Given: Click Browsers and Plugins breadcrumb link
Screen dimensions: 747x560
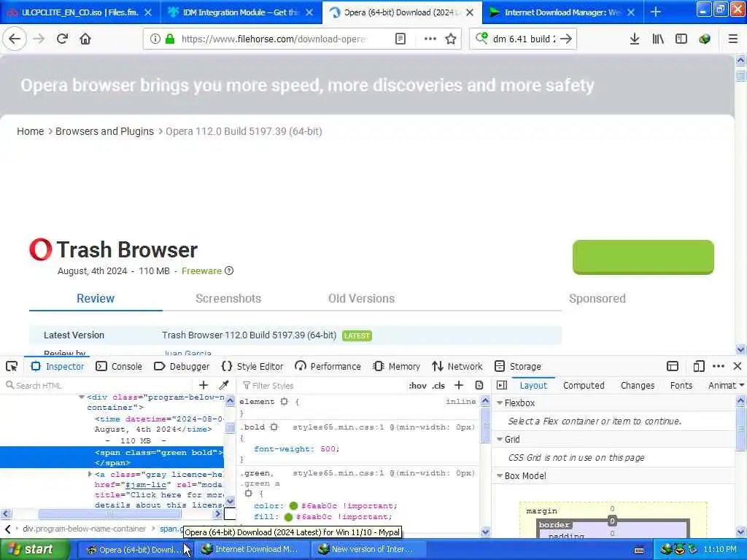Looking at the screenshot, I should pyautogui.click(x=104, y=131).
